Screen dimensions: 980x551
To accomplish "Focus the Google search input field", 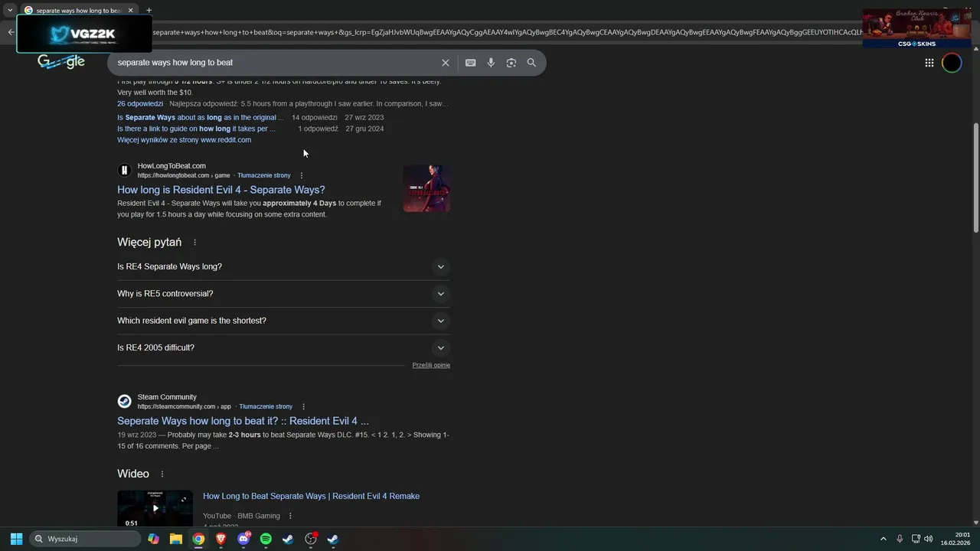I will tap(276, 63).
